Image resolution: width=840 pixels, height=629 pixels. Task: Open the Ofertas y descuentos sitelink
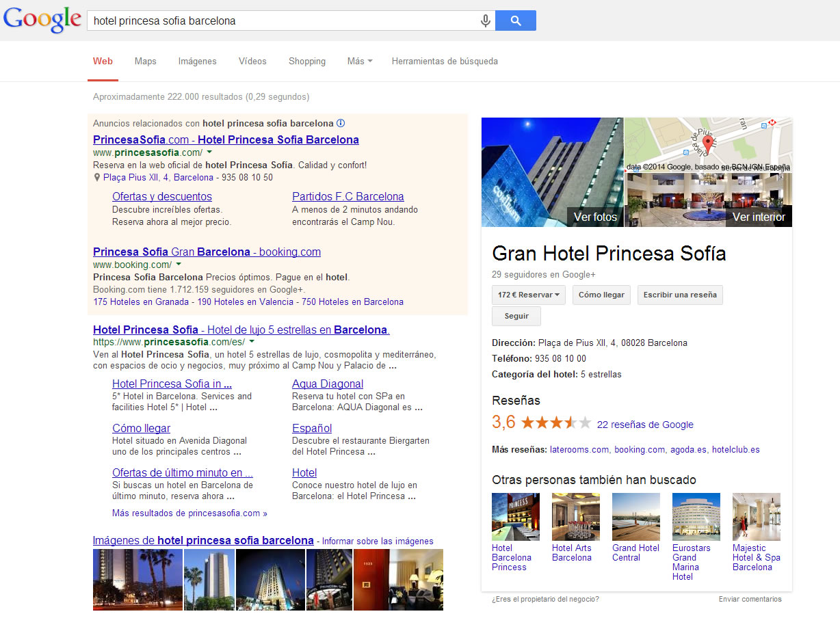pyautogui.click(x=162, y=197)
